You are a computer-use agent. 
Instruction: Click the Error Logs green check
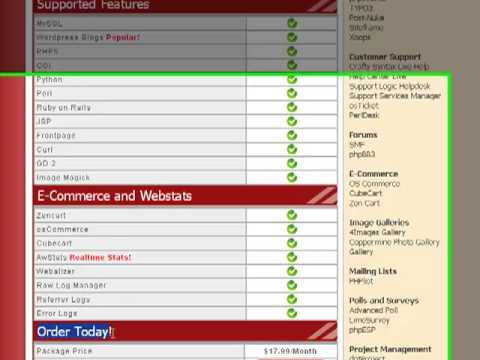pos(292,313)
